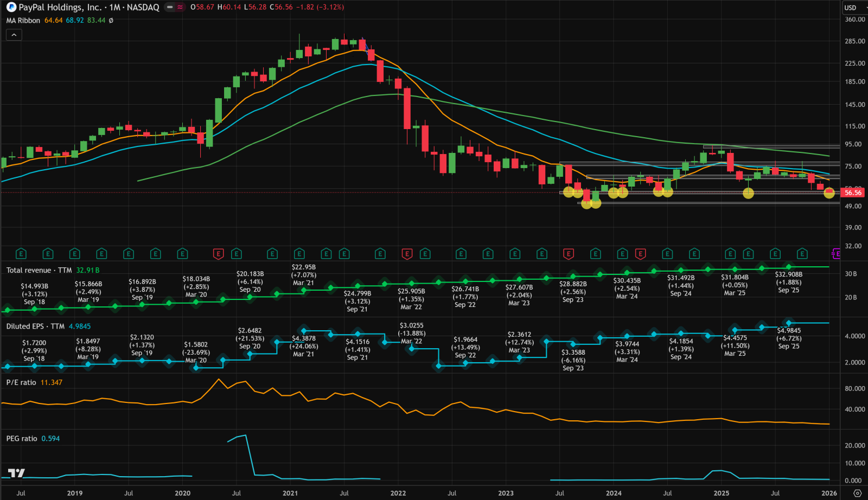This screenshot has height=500, width=868.
Task: Select the P/E ratio legend label
Action: 21,382
